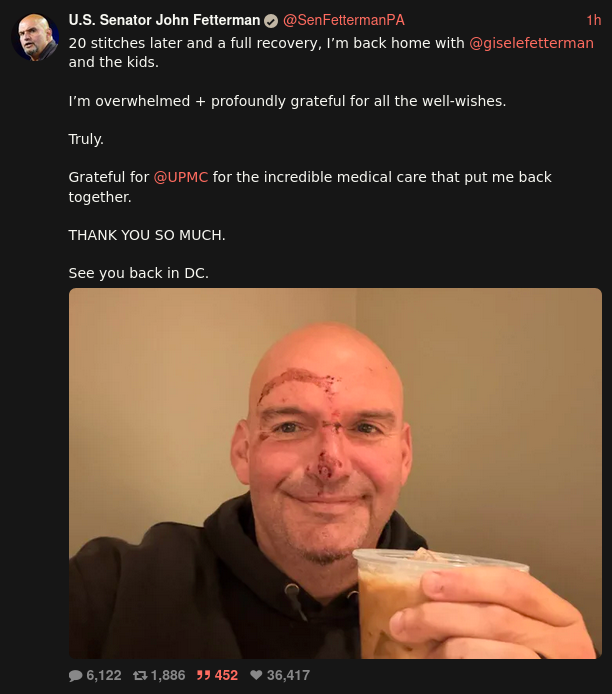Viewport: 612px width, 694px height.
Task: Click the red quote marks icon
Action: point(204,675)
